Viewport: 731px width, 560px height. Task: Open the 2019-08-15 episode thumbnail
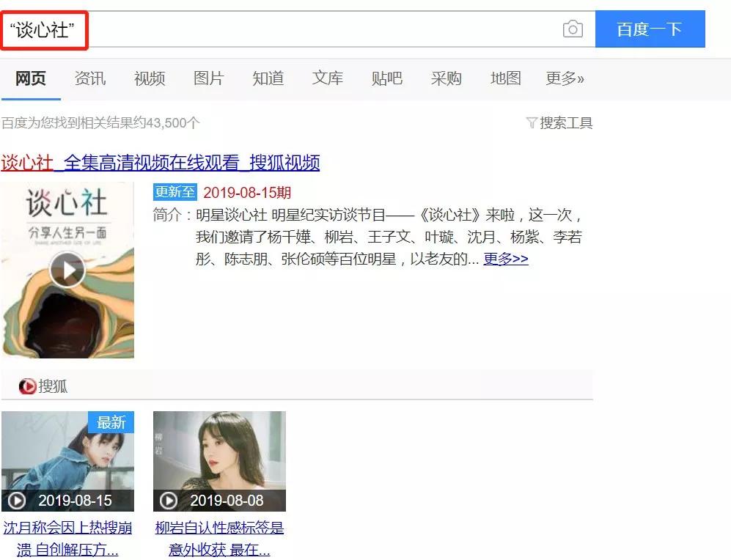click(x=68, y=461)
